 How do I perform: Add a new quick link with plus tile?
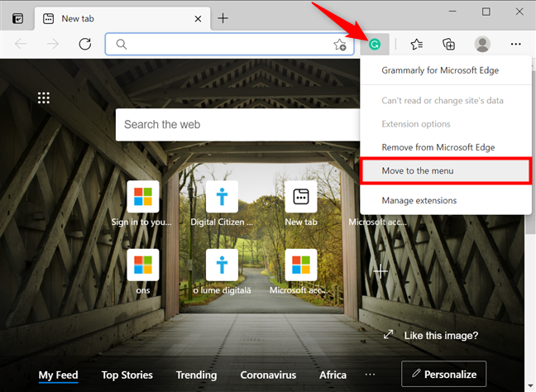(380, 272)
